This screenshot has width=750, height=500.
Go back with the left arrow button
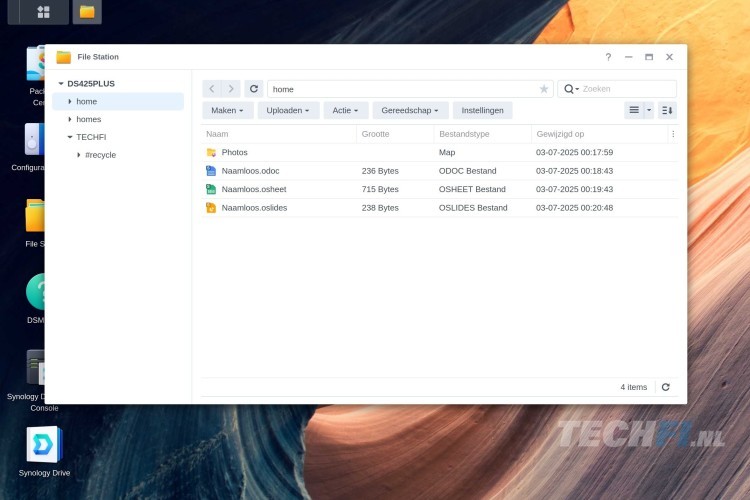pos(212,89)
